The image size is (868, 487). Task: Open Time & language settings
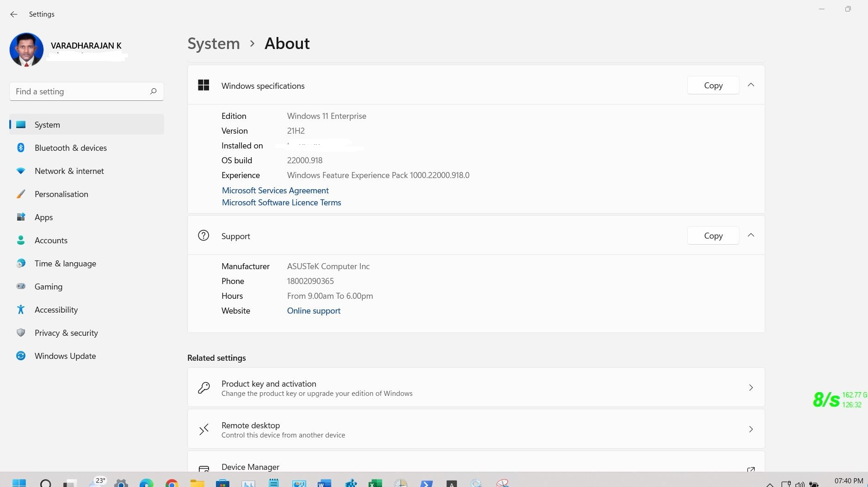tap(86, 263)
